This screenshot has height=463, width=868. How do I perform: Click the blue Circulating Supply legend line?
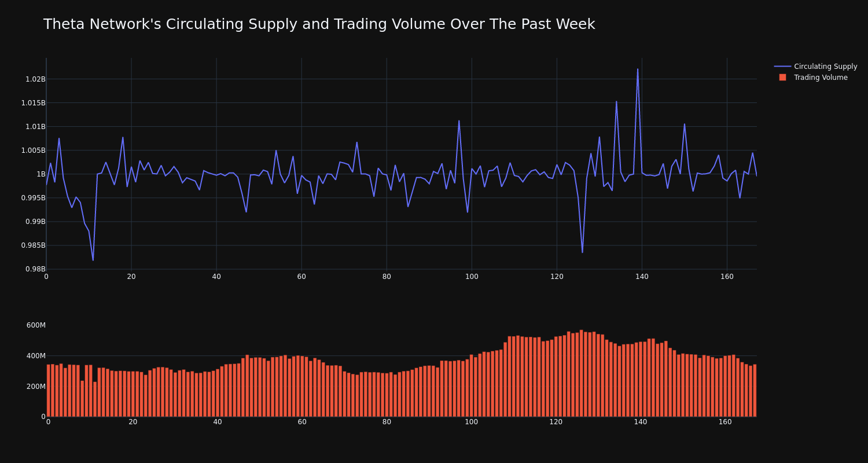click(x=782, y=67)
